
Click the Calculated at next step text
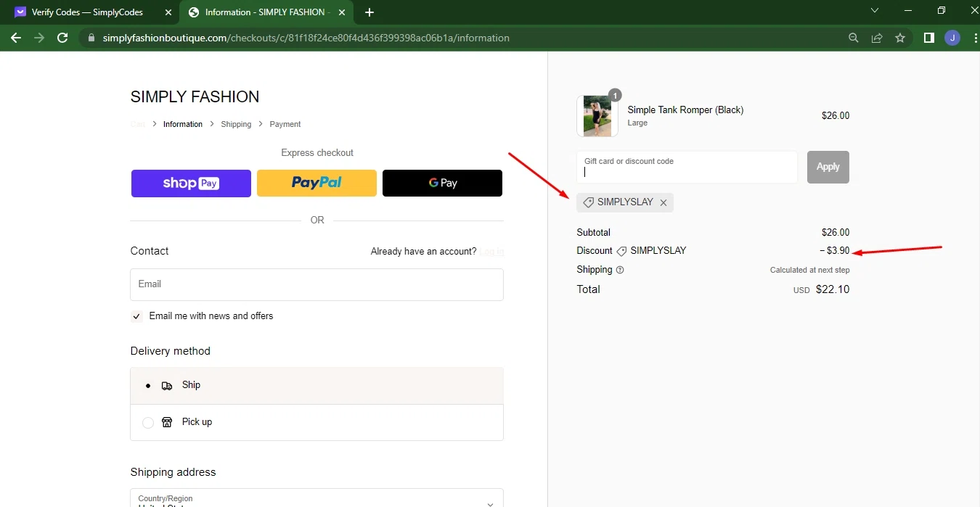[x=809, y=270]
